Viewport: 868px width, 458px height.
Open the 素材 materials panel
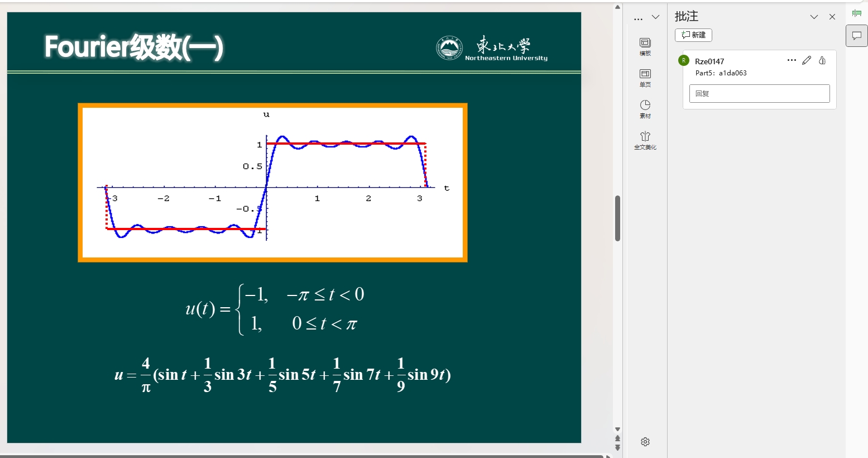coord(645,109)
